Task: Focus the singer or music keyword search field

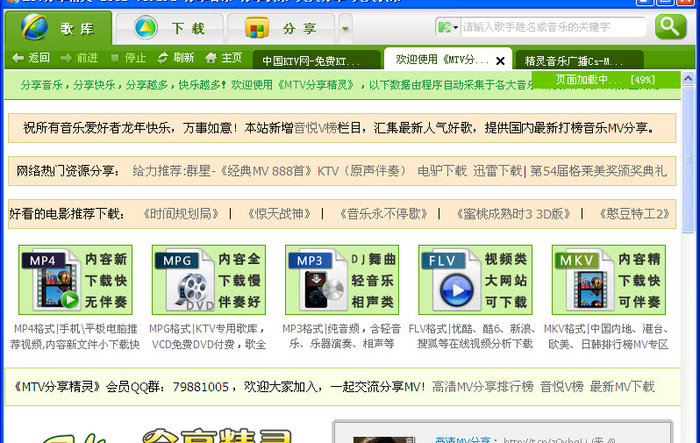Action: tap(553, 27)
